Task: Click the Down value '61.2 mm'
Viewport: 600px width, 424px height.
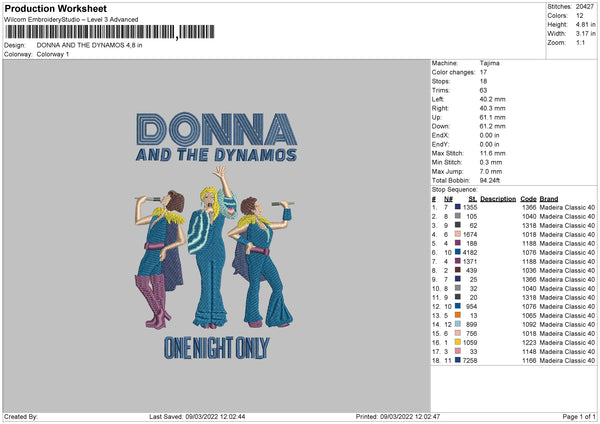Action: (492, 126)
